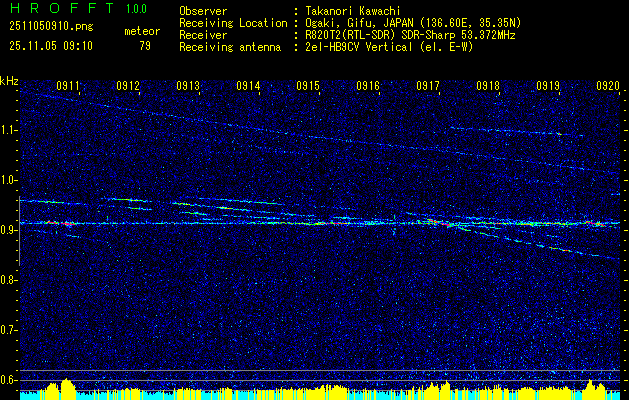This screenshot has width=629, height=400.
Task: Click the 0.8 kHz axis label
Action: coord(9,280)
